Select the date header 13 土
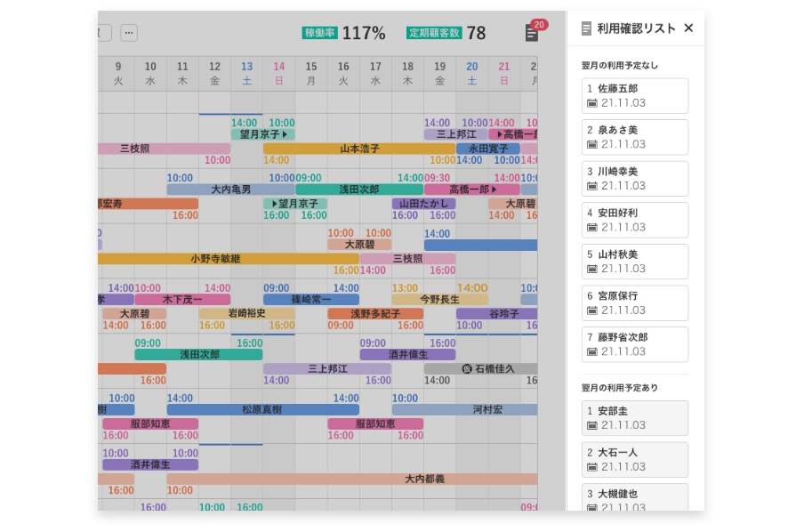 [x=246, y=73]
